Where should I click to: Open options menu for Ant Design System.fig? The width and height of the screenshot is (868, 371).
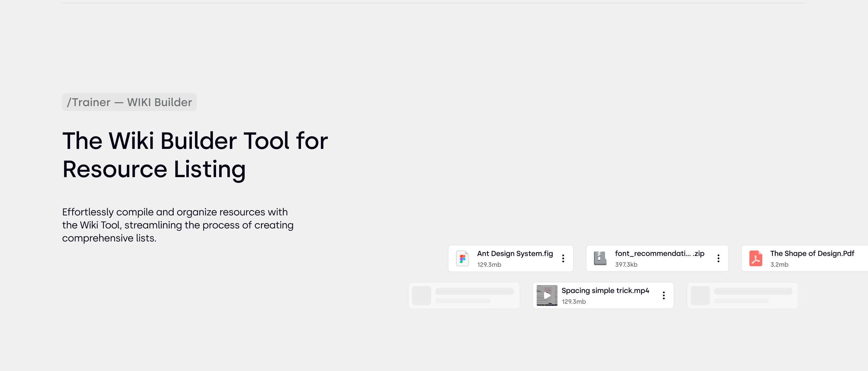click(563, 258)
